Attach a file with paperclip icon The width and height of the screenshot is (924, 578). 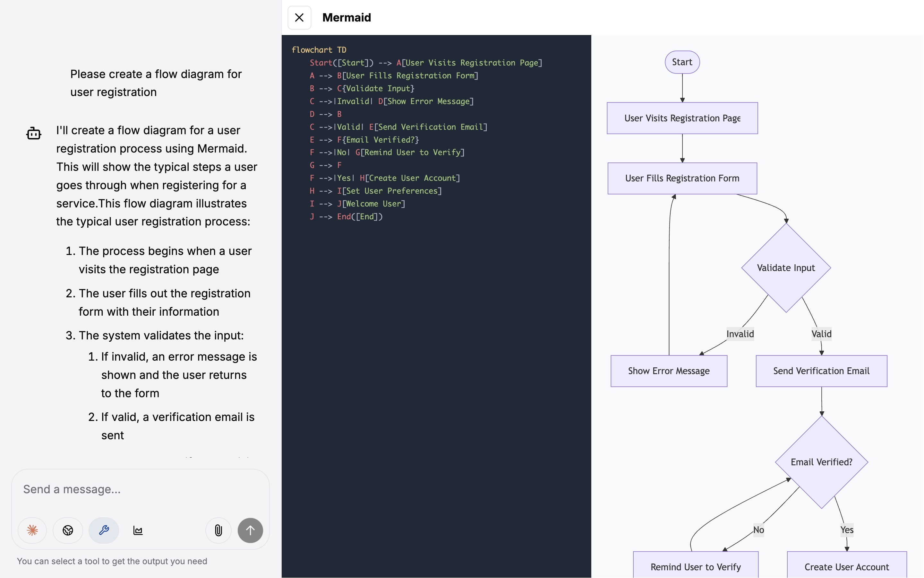click(x=218, y=530)
